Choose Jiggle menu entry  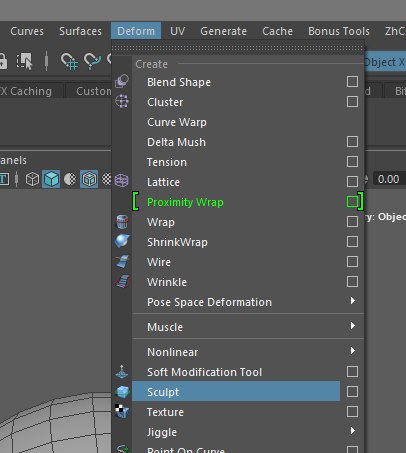(248, 432)
